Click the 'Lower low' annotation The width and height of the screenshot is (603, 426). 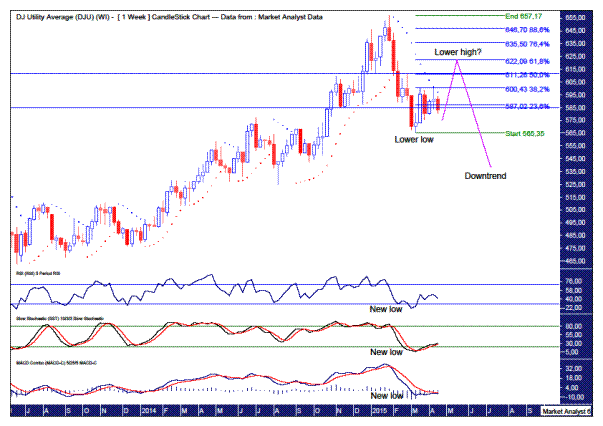(x=414, y=140)
